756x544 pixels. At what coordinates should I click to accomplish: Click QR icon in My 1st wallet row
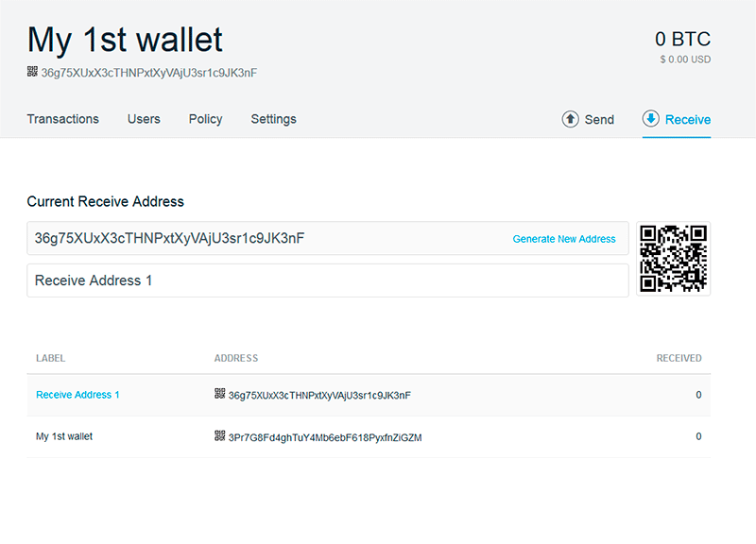tap(220, 435)
